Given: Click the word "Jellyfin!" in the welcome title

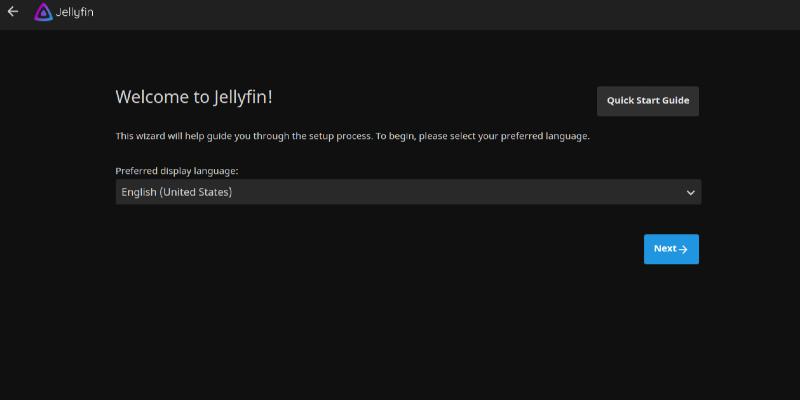Looking at the screenshot, I should [x=243, y=97].
